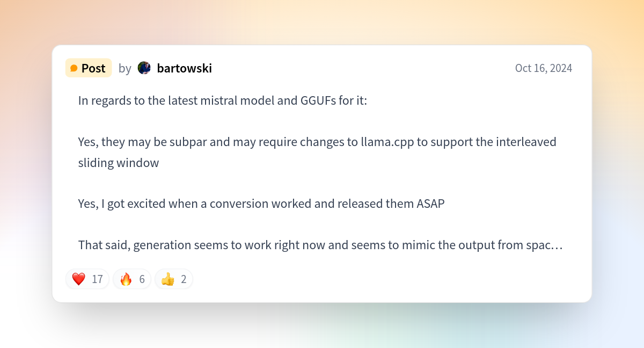The height and width of the screenshot is (348, 644).
Task: Click the Post label badge
Action: (89, 68)
